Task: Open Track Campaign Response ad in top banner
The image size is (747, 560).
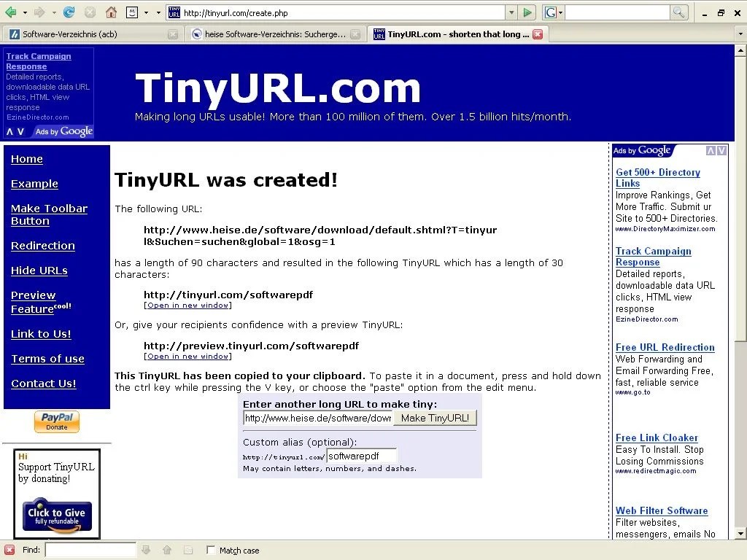Action: 39,61
